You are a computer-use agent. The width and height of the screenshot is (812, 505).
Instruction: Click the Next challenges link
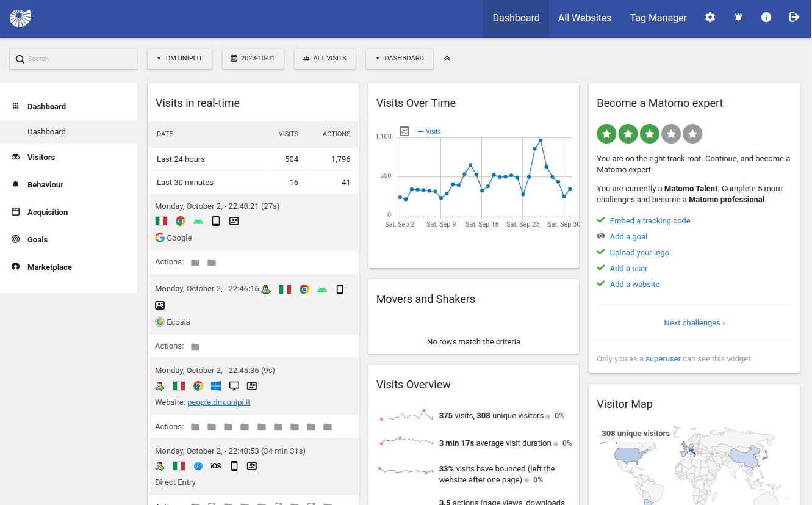[x=694, y=322]
